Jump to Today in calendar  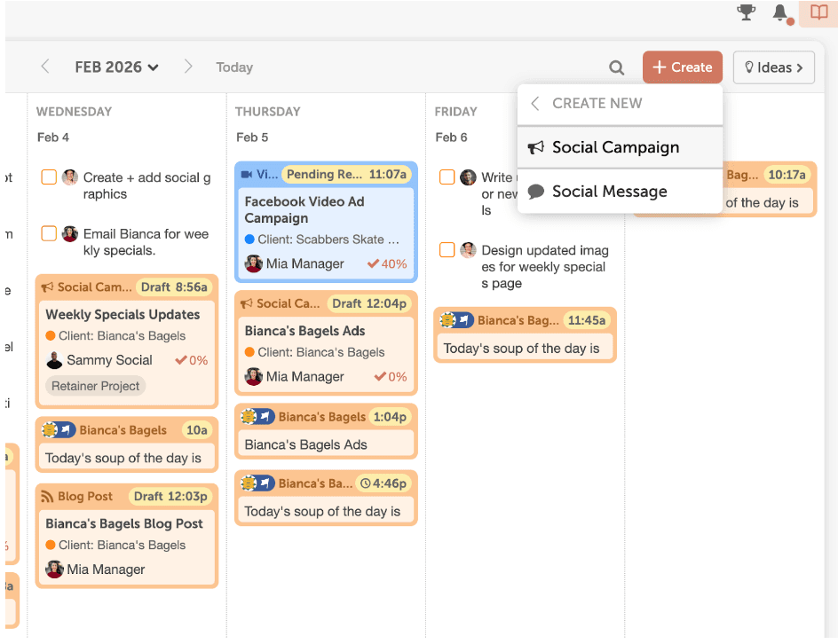coord(234,67)
